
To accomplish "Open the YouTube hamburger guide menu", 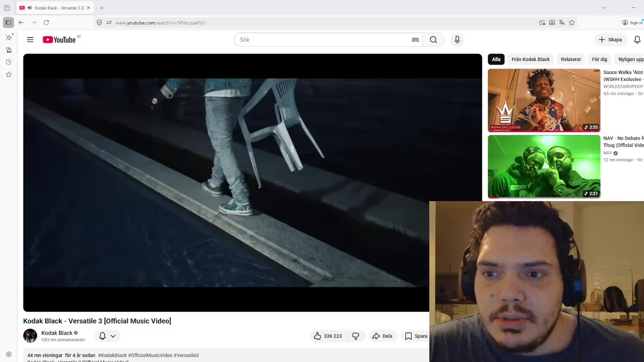I will click(x=30, y=40).
